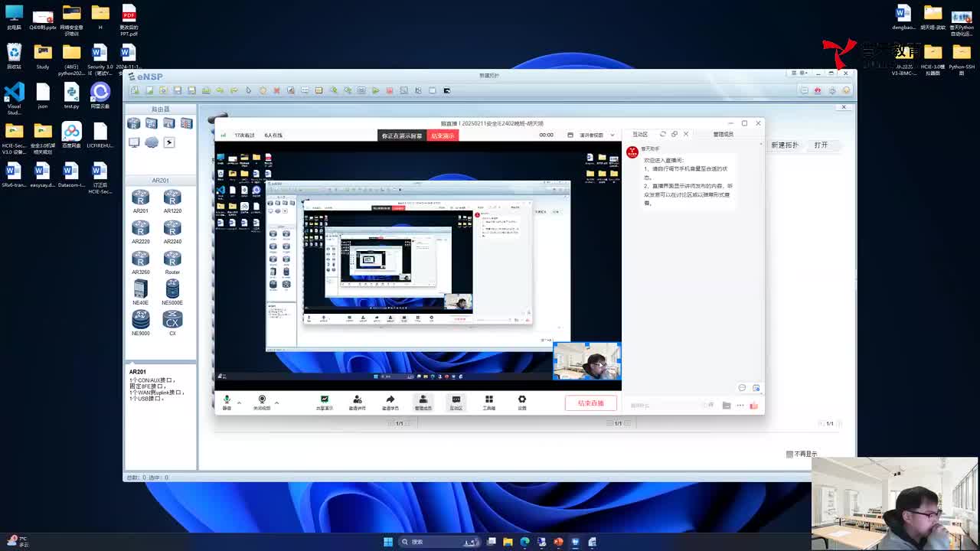
Task: Switch to the 管理成员 tab
Action: pyautogui.click(x=723, y=134)
